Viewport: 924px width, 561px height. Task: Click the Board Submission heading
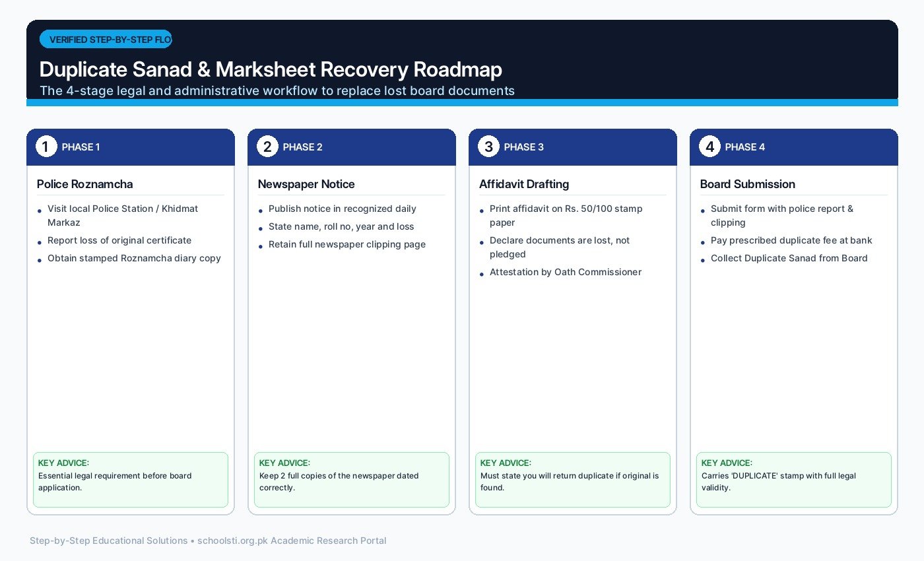747,184
